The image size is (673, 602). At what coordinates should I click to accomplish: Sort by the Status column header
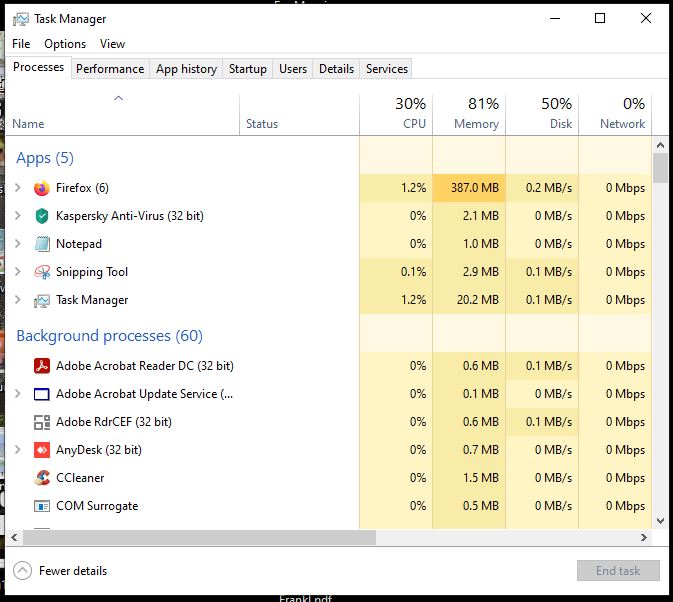pyautogui.click(x=300, y=115)
